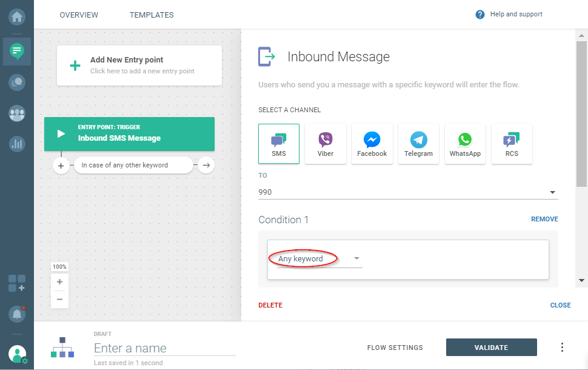Click the Help and support link
Viewport: 588px width, 370px height.
point(516,15)
